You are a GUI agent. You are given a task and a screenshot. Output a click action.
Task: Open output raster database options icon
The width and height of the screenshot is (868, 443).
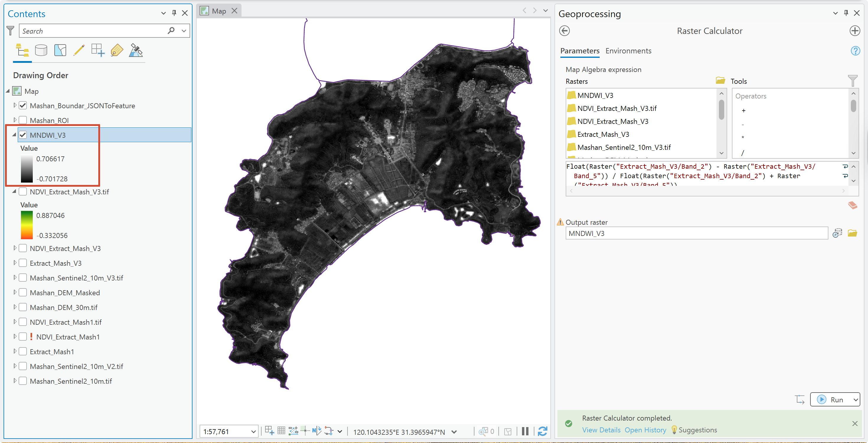coord(837,233)
